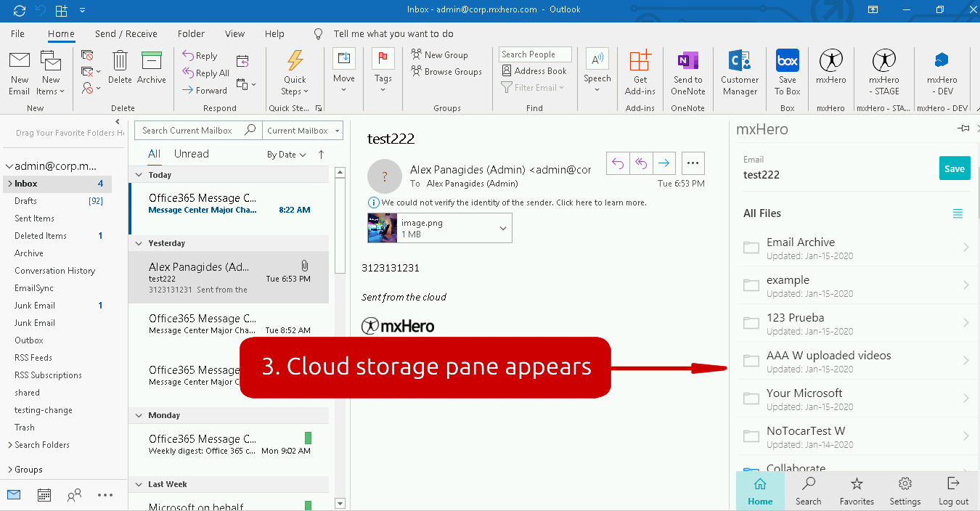Switch to the Send / Receive tab
The height and width of the screenshot is (511, 980).
(126, 34)
